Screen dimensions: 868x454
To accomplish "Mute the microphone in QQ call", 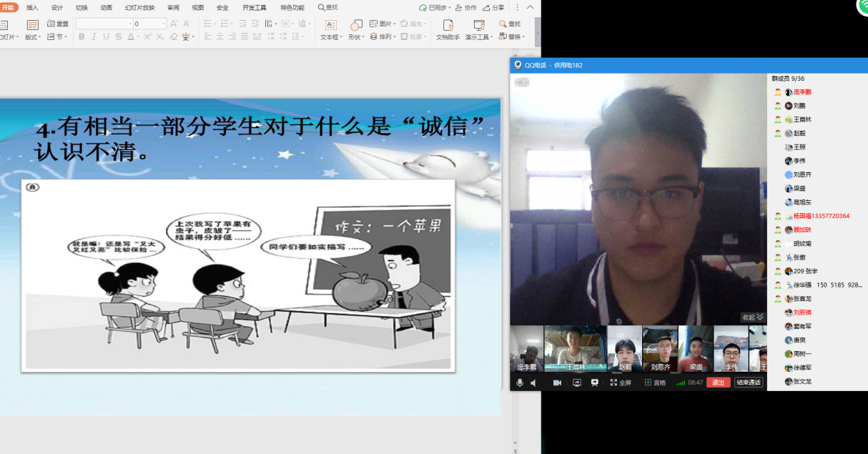I will 520,383.
